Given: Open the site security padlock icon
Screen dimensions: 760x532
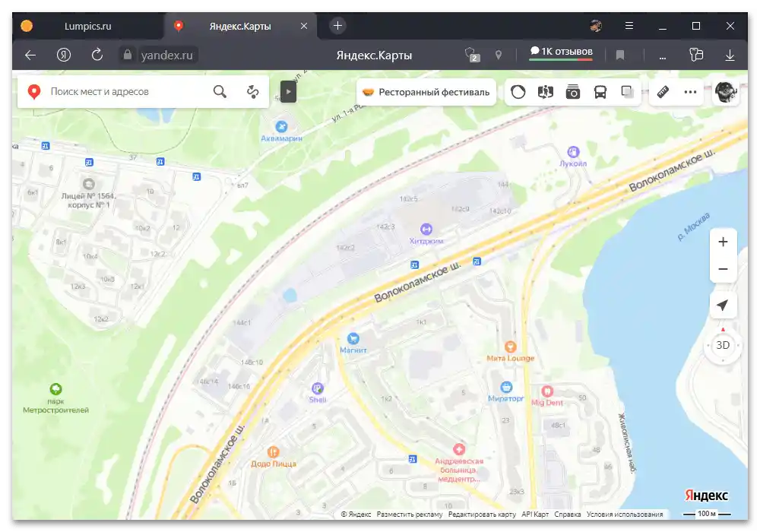Looking at the screenshot, I should [x=128, y=55].
